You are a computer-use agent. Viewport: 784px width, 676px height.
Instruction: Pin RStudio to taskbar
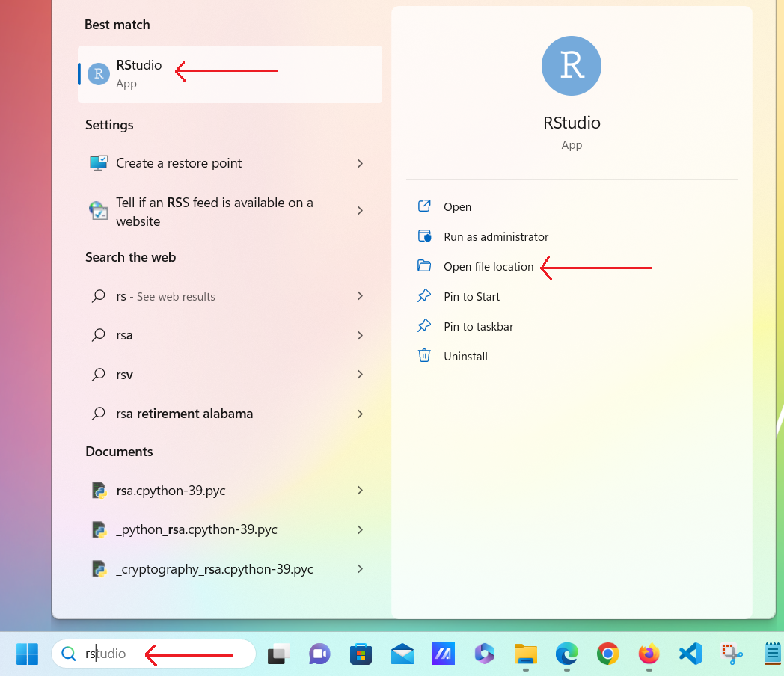[479, 327]
